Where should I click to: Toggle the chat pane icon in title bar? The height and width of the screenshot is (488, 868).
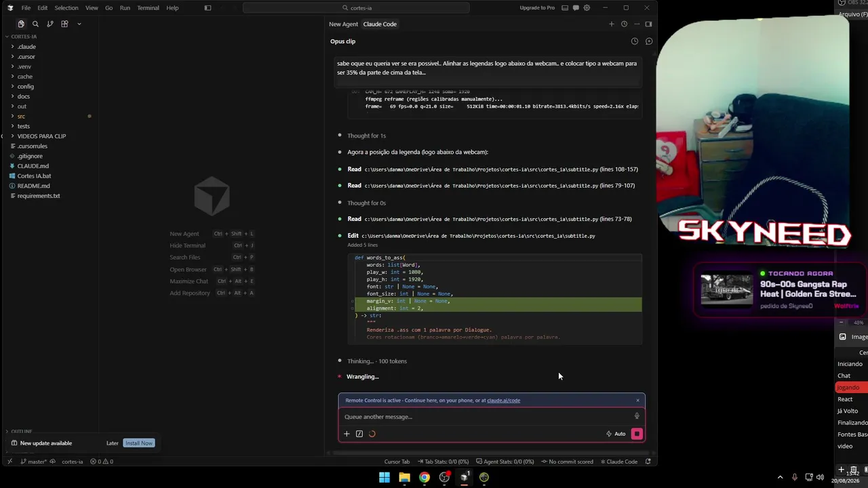[575, 8]
